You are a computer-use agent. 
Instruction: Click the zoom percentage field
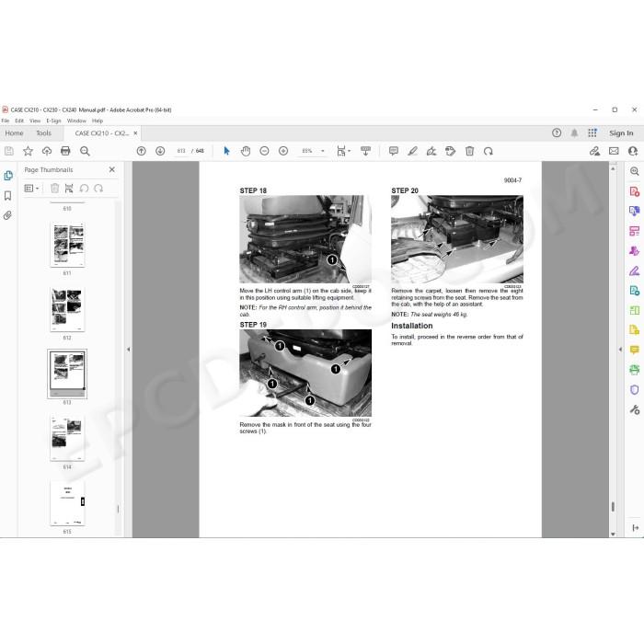point(306,151)
